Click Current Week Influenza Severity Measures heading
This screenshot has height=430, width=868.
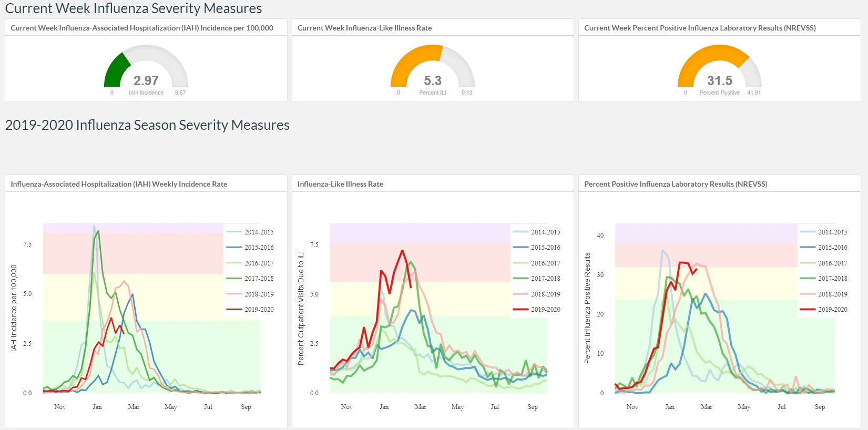coord(134,8)
